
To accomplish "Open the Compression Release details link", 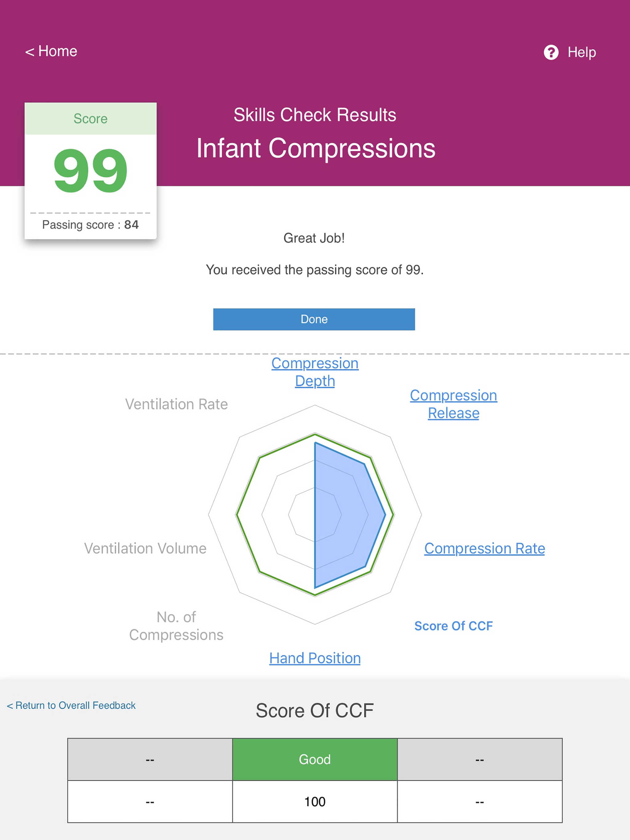I will click(453, 404).
